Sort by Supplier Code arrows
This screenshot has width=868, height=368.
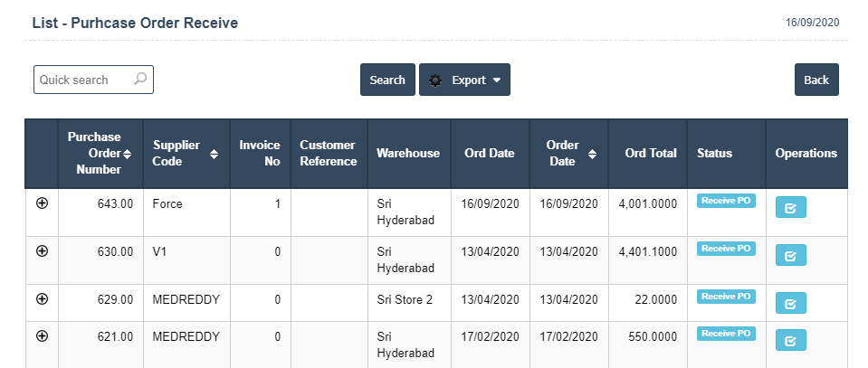pyautogui.click(x=214, y=154)
